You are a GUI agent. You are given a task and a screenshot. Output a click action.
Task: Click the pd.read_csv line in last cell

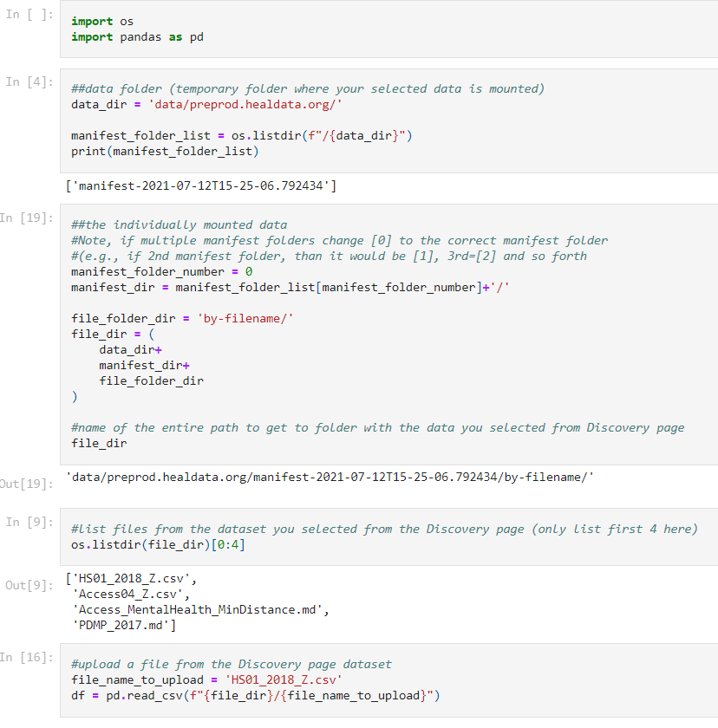point(255,695)
